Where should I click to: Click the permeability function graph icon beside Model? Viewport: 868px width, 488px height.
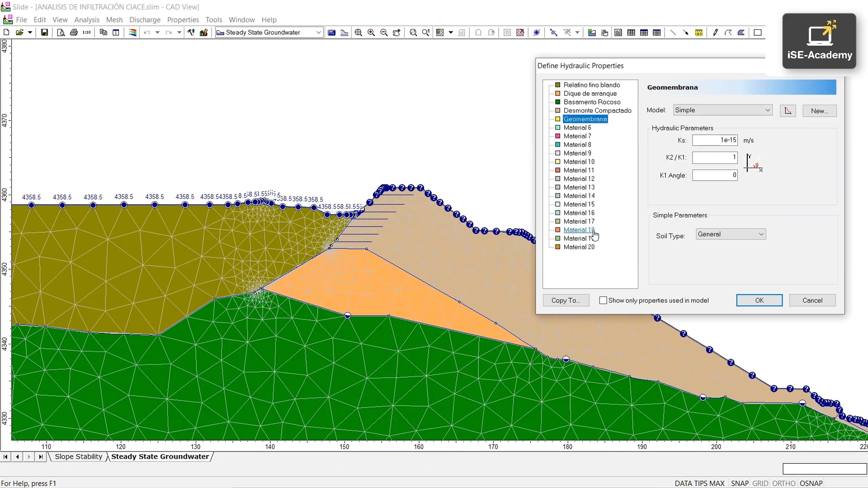788,111
